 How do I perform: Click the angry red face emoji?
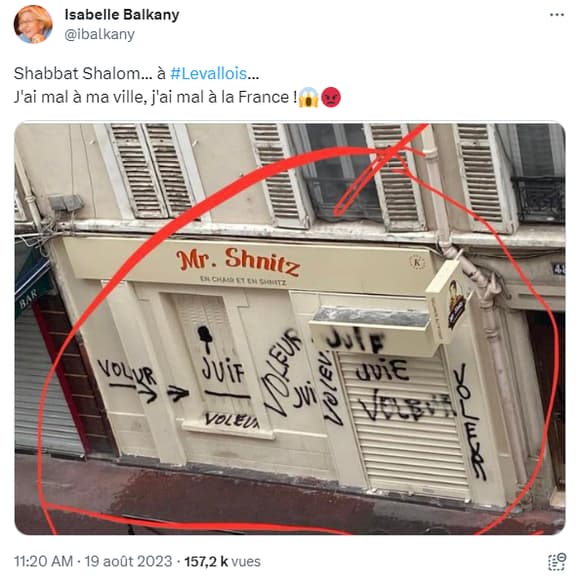[331, 97]
